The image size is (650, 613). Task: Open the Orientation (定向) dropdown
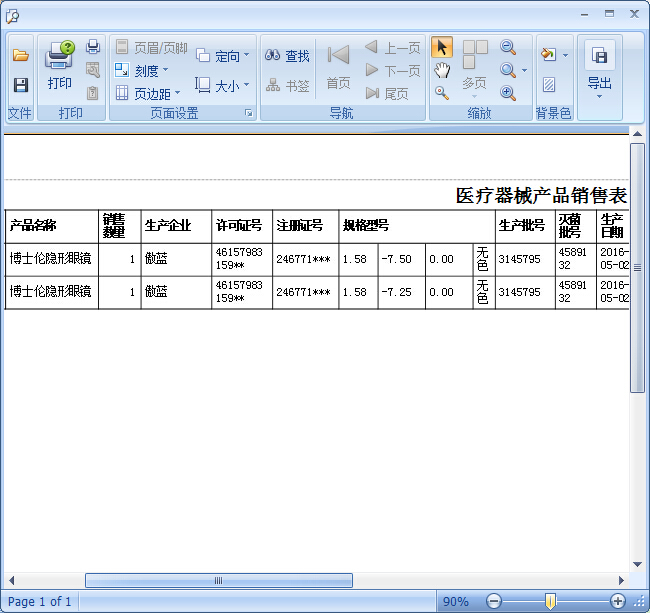(219, 56)
